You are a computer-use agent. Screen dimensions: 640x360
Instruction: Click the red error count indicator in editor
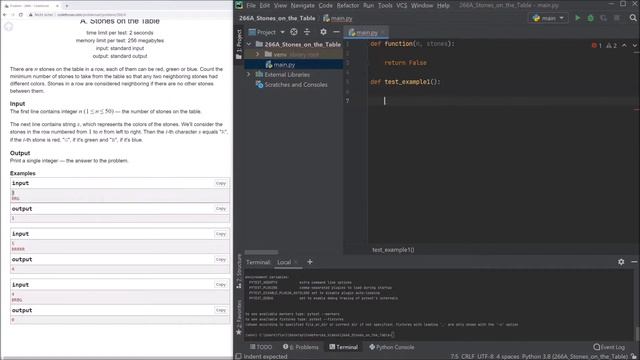click(596, 45)
